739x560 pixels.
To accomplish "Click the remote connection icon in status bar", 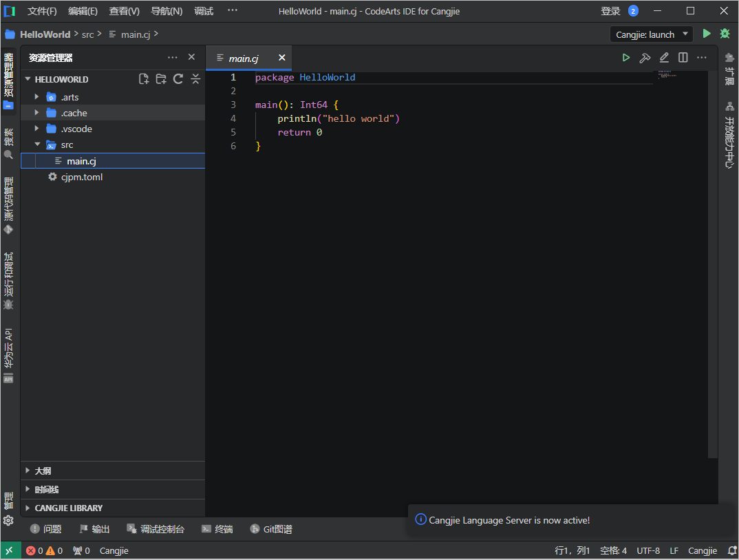I will pos(10,550).
